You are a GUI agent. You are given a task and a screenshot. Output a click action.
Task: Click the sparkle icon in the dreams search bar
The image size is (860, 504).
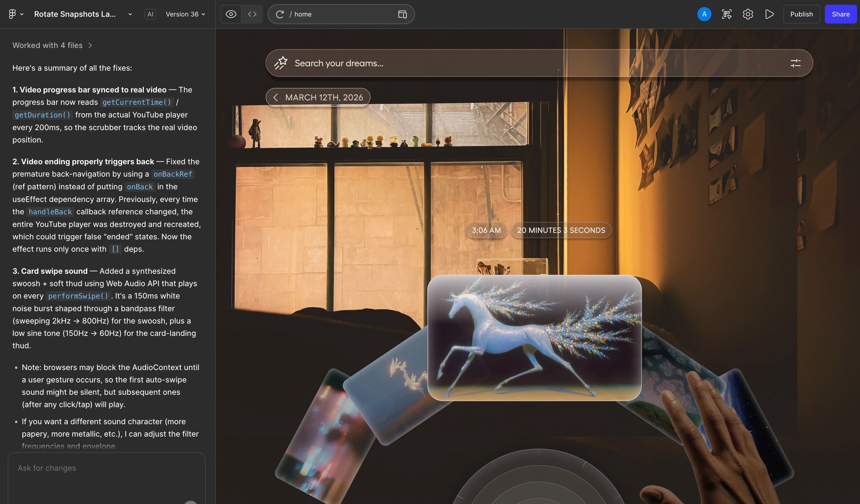(281, 63)
